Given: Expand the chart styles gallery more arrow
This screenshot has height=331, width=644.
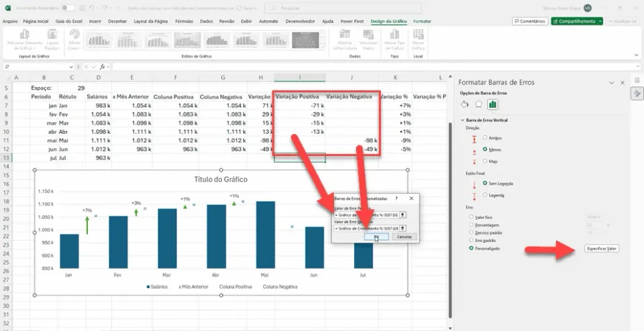Looking at the screenshot, I should (323, 47).
